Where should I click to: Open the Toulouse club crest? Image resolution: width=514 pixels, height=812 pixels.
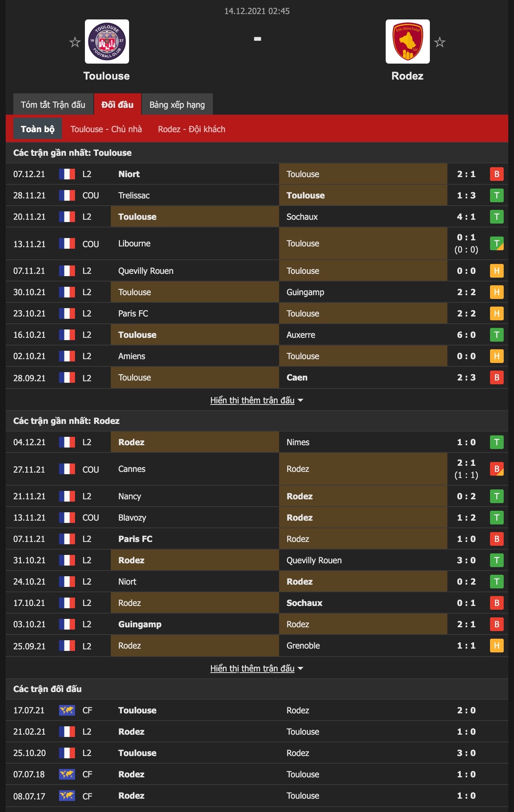tap(107, 42)
